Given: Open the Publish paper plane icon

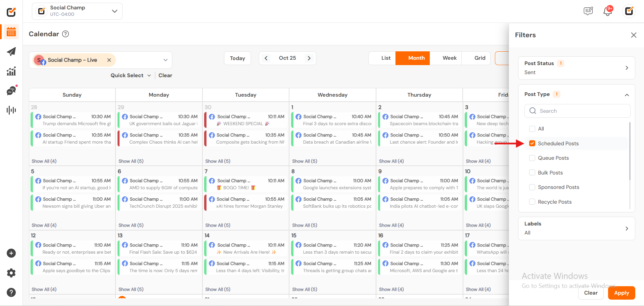Looking at the screenshot, I should pos(11,52).
